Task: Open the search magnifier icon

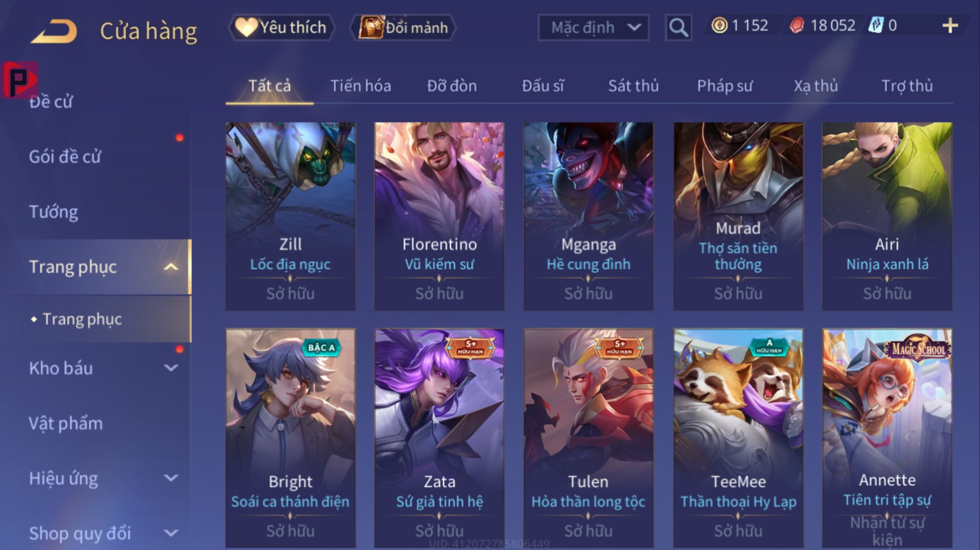Action: pyautogui.click(x=678, y=27)
